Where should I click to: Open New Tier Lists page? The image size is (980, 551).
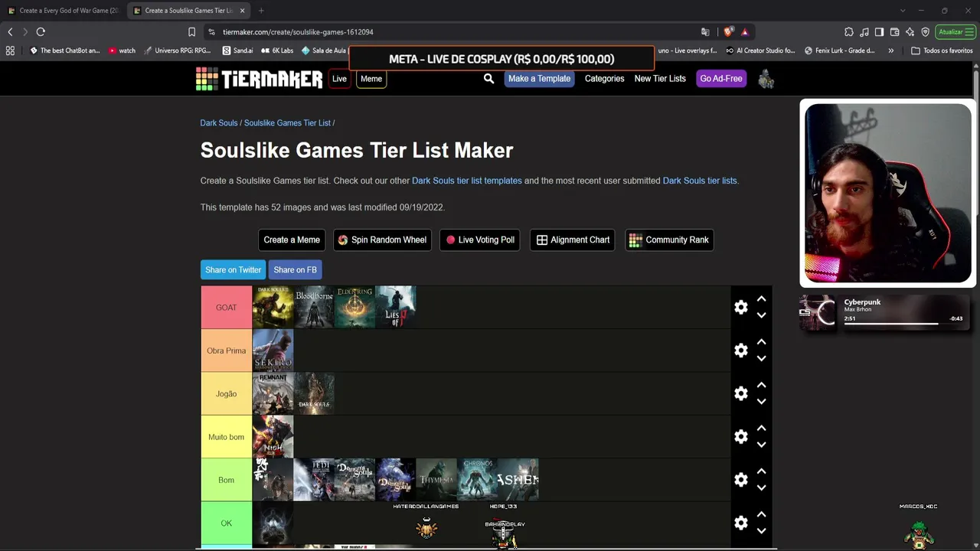[x=660, y=78]
